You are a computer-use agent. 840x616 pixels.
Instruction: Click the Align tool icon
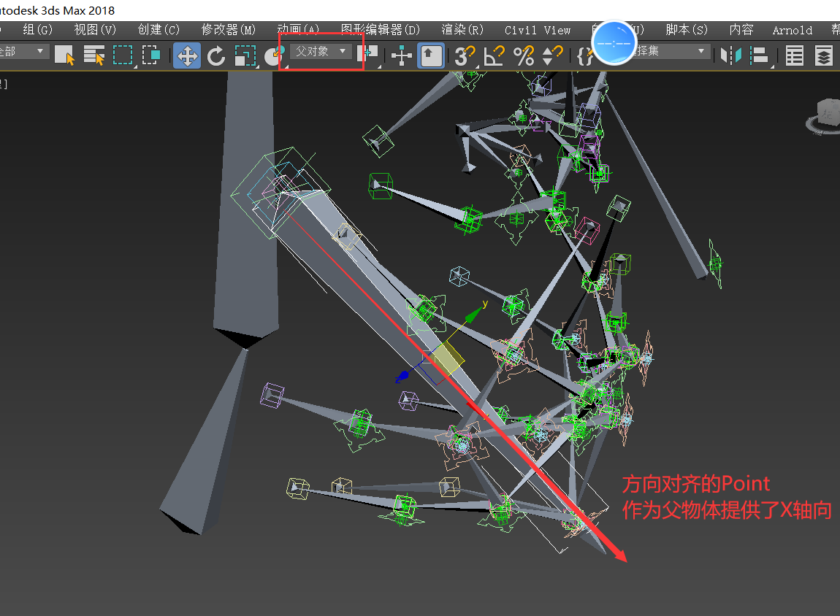click(760, 55)
